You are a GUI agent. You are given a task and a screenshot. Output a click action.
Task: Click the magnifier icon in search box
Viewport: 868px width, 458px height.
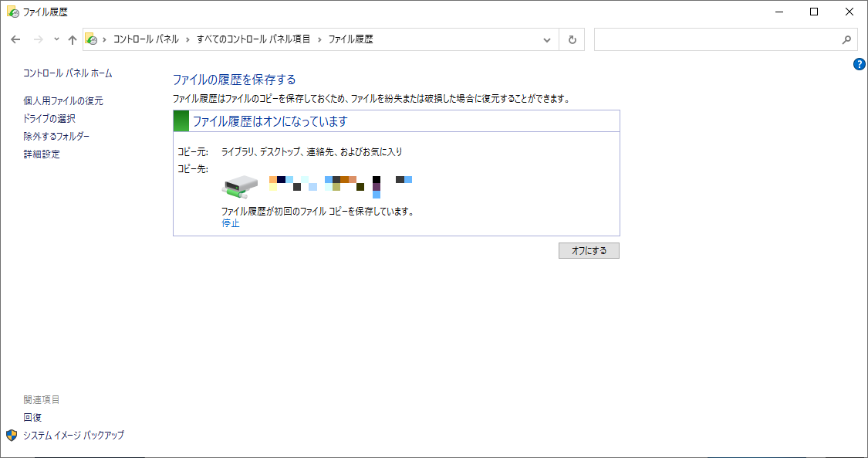(x=846, y=39)
